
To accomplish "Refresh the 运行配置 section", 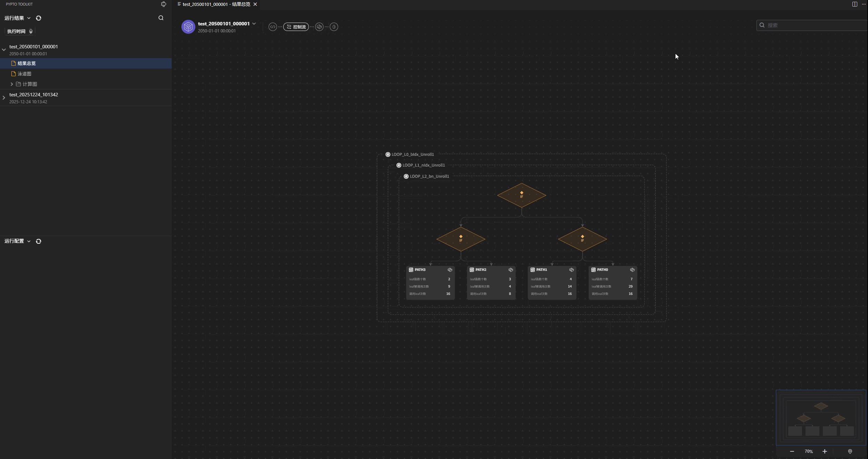I will click(39, 241).
